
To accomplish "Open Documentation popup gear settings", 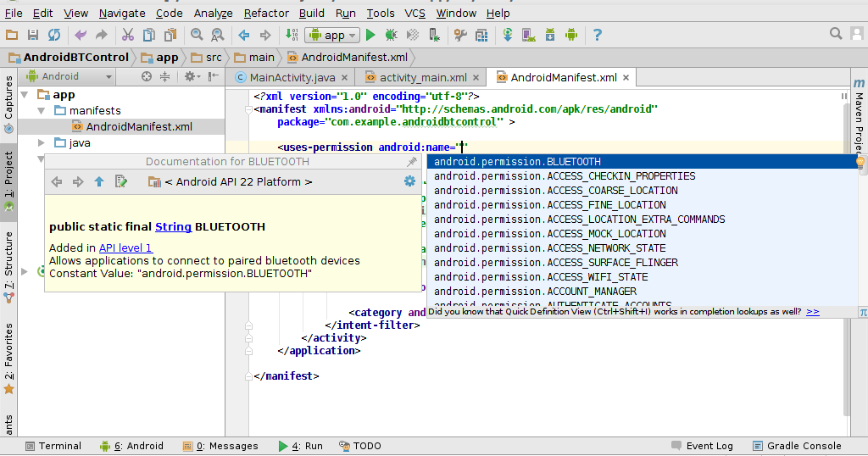I will (409, 181).
